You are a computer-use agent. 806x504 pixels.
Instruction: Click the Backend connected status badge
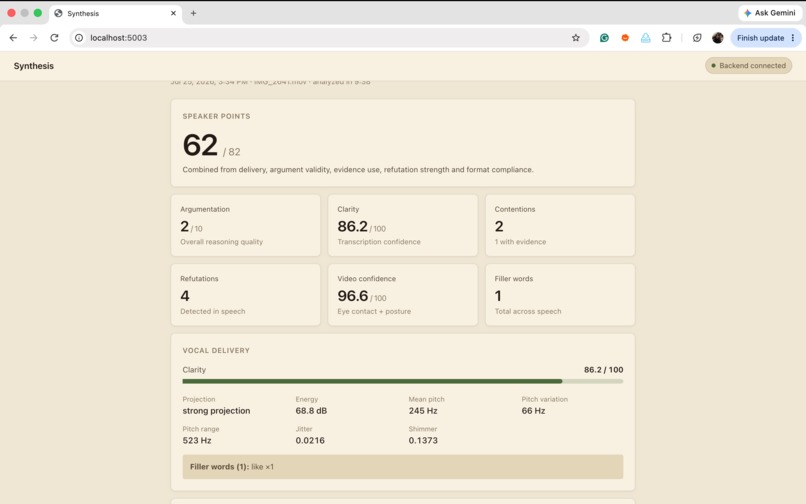point(748,65)
